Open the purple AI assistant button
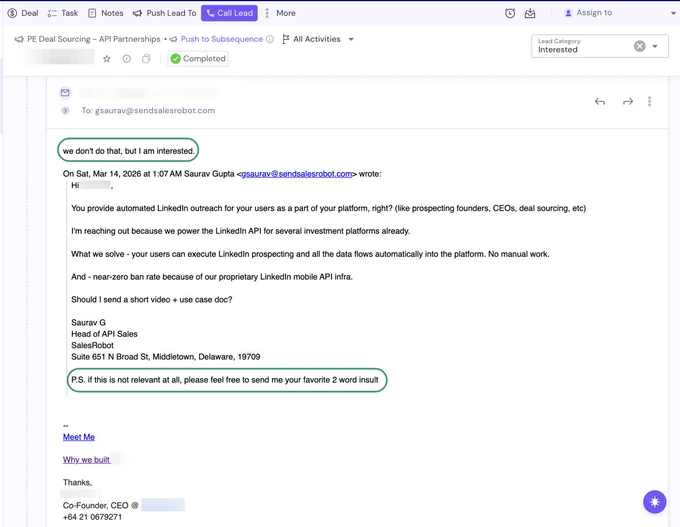 coord(654,502)
